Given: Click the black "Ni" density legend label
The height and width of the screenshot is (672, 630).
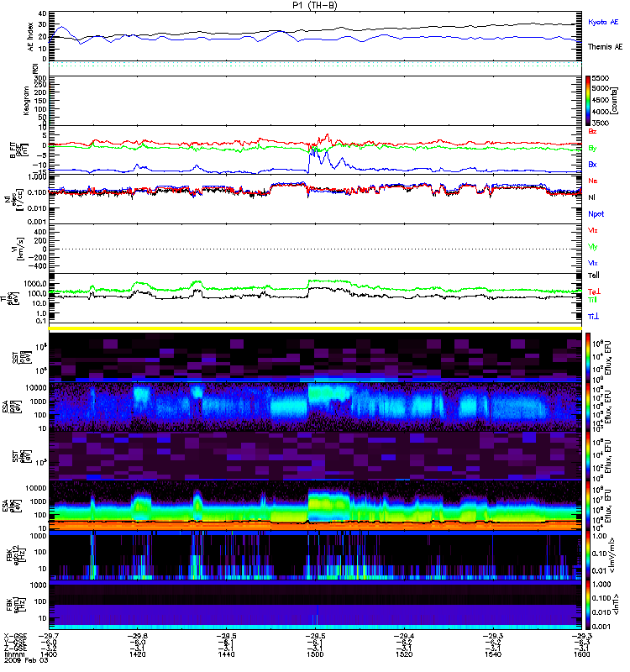Looking at the screenshot, I should pos(591,197).
